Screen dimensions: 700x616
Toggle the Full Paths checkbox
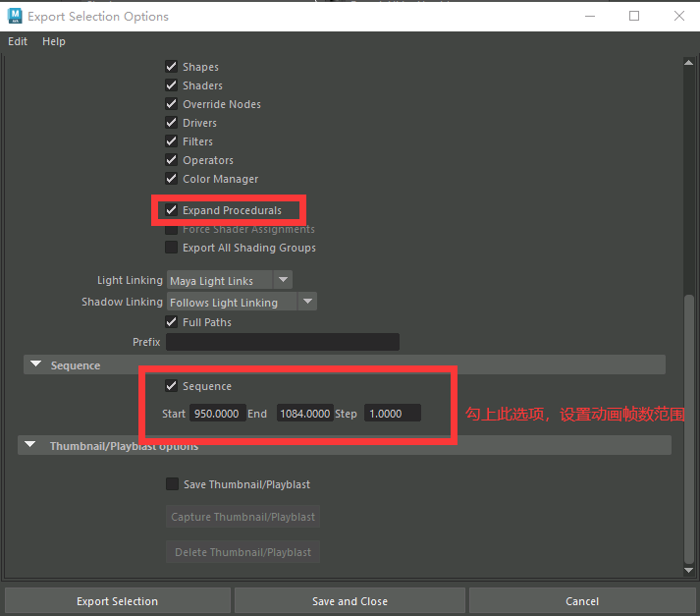[172, 322]
